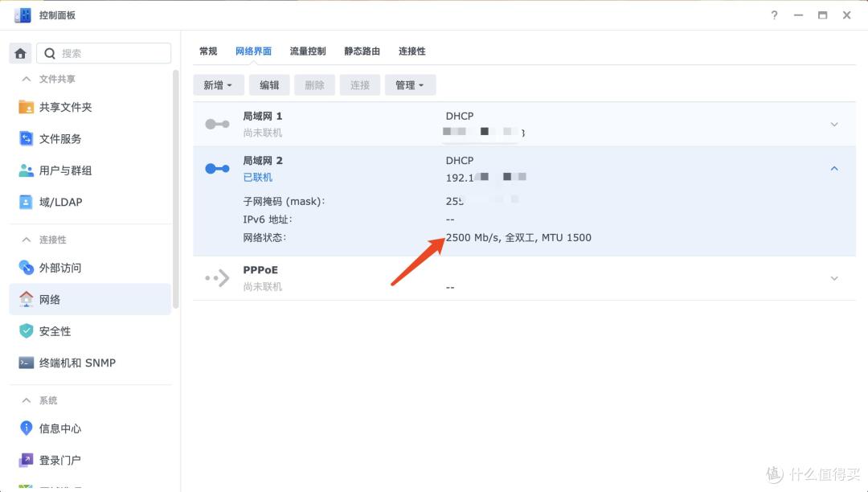Click the 局域网 2 DHCP text
This screenshot has height=492, width=868.
click(x=460, y=161)
